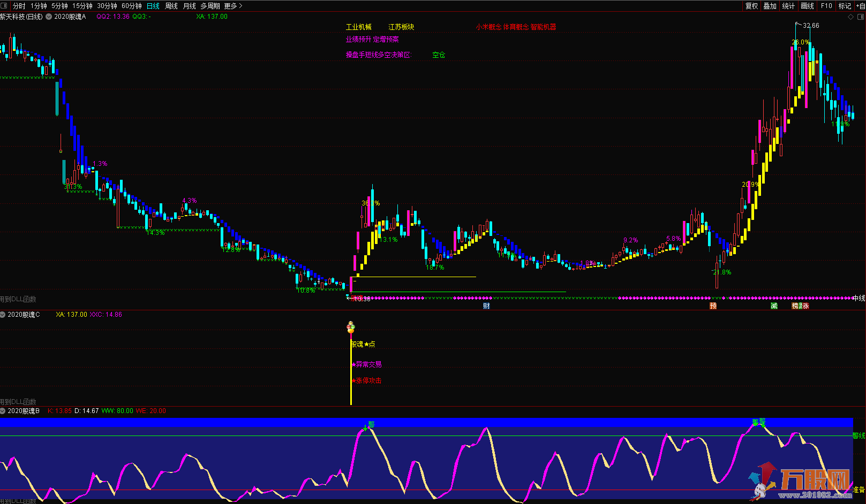Viewport: 866px width, 504px height.
Task: Click the 21.8% drop label on the chart
Action: [x=722, y=272]
